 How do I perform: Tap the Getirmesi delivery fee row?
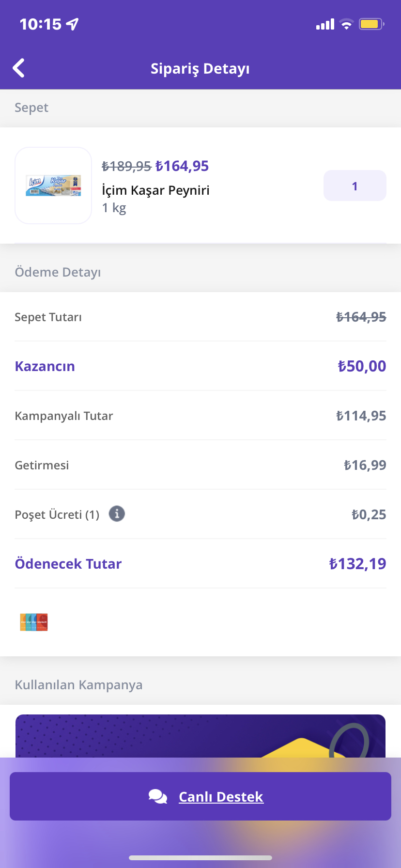click(200, 465)
